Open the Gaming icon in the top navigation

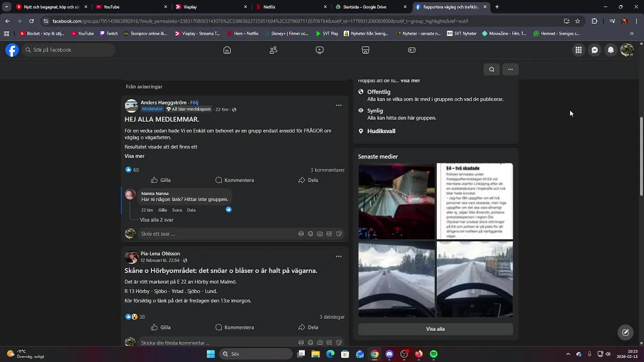click(x=412, y=50)
